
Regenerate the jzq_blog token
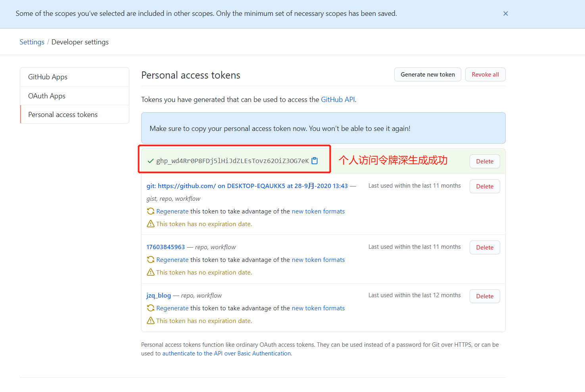click(x=173, y=308)
